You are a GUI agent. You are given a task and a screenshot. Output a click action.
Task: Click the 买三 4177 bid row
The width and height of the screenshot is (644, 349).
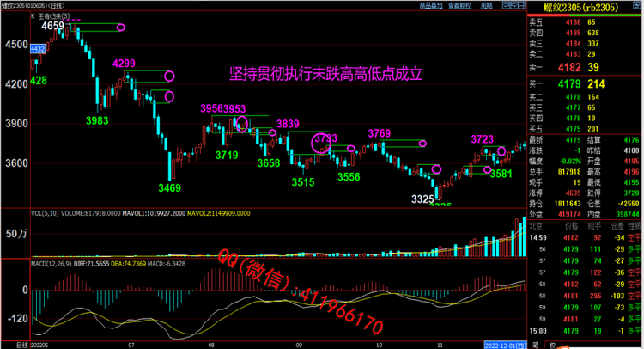pos(585,108)
